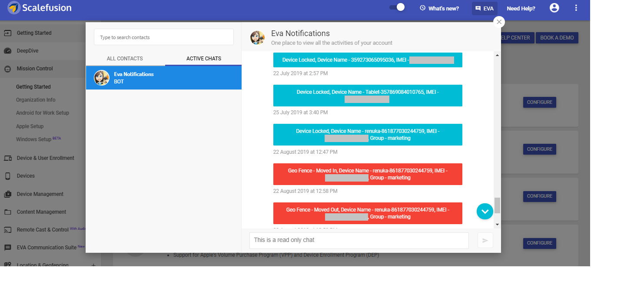The width and height of the screenshot is (644, 288).
Task: Click timestamp 22 July 2019 at 2:57 PM
Action: 301,73
